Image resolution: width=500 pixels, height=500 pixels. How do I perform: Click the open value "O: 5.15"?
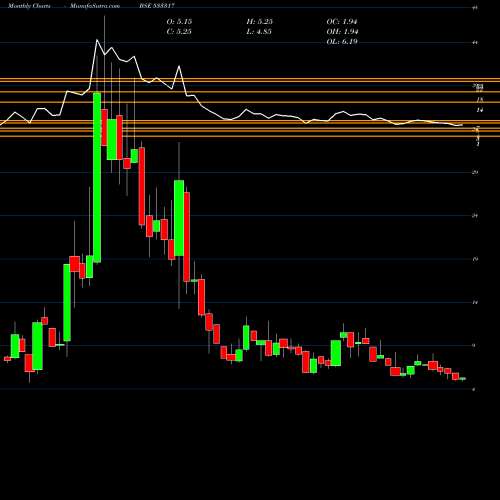[179, 22]
